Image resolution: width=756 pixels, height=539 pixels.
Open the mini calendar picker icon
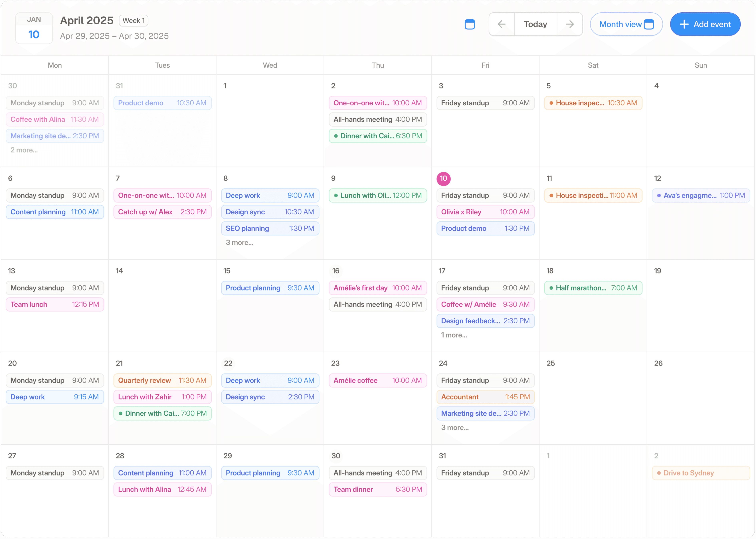(470, 24)
